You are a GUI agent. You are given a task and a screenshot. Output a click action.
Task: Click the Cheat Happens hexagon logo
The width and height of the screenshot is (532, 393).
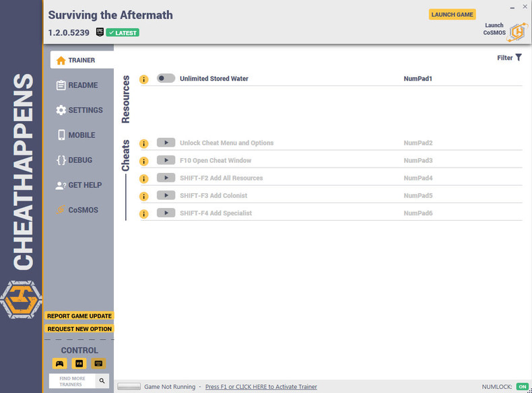21,299
